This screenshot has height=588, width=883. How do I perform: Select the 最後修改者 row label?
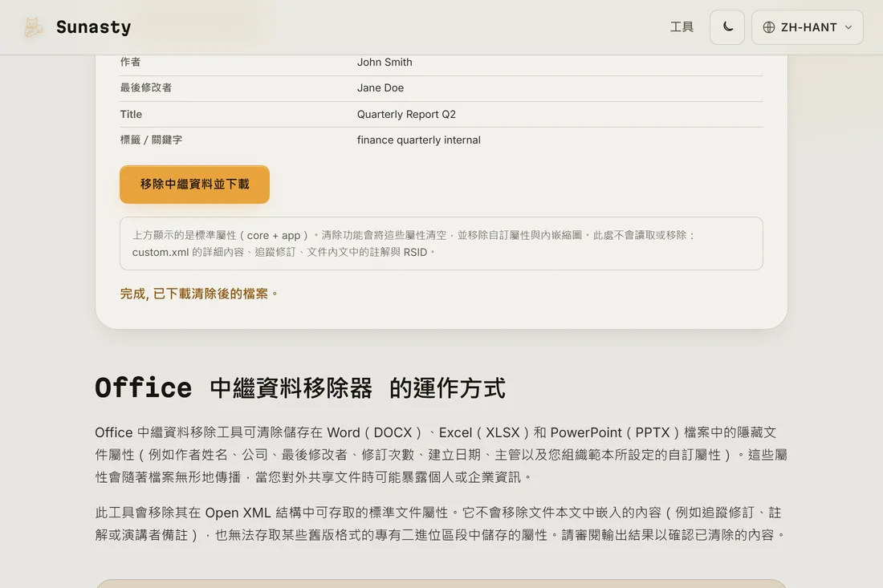coord(146,87)
